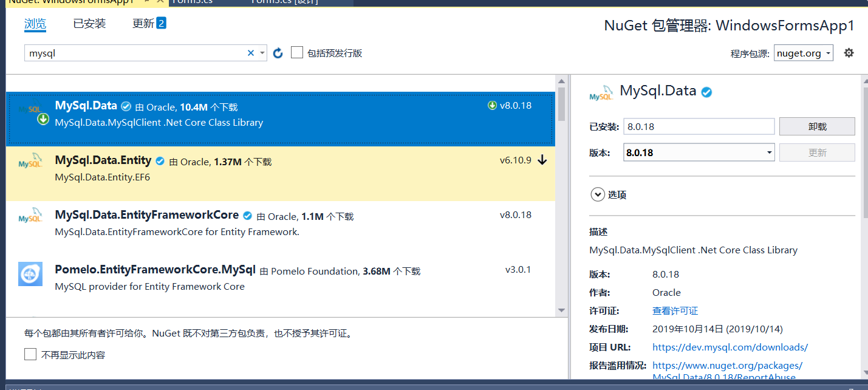Open package source settings gear
Viewport: 868px width, 390px height.
click(x=849, y=53)
